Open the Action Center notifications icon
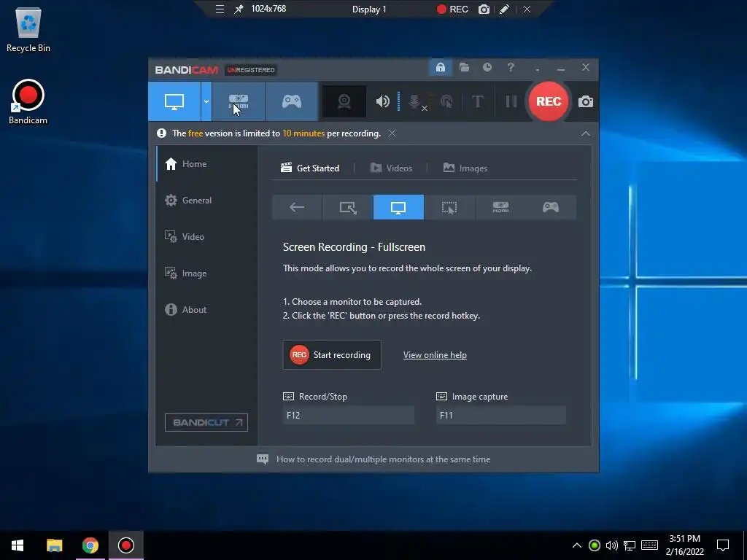Screen dimensions: 747x560 (723, 545)
